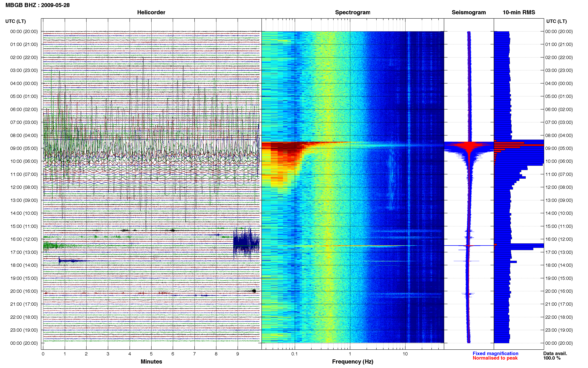This screenshot has height=368, width=588.
Task: Click the left '21:00 (17:00)' time label
Action: (24, 304)
